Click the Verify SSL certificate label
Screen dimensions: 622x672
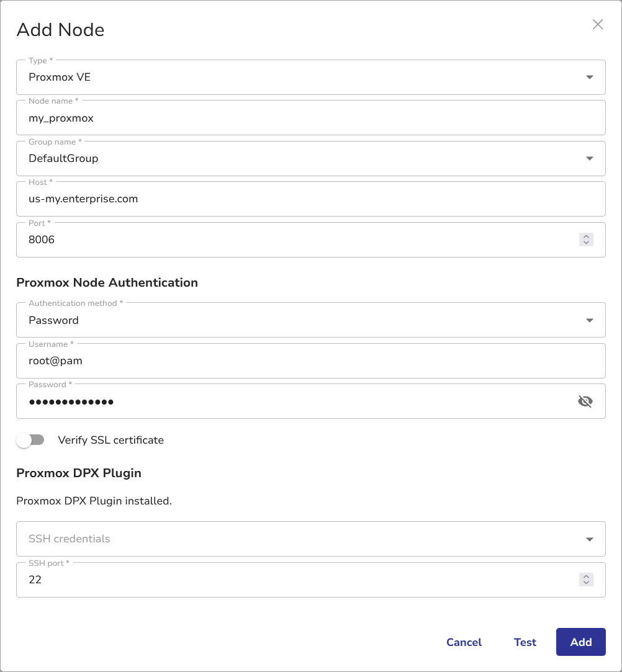click(x=111, y=440)
